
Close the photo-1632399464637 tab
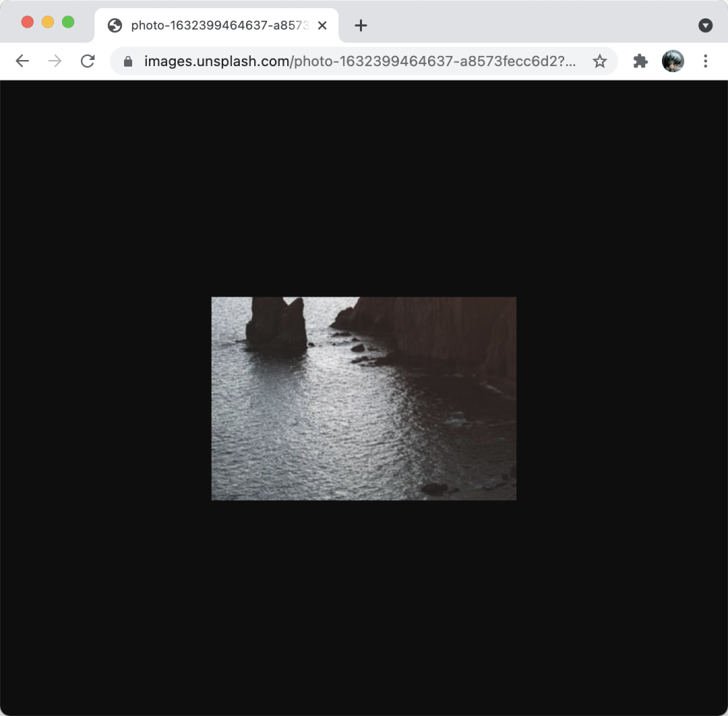(322, 26)
